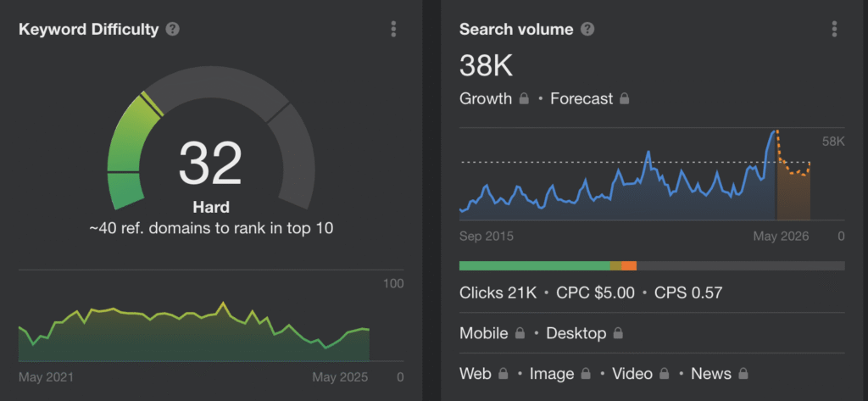Click the green segment of the clicks bar

point(535,266)
